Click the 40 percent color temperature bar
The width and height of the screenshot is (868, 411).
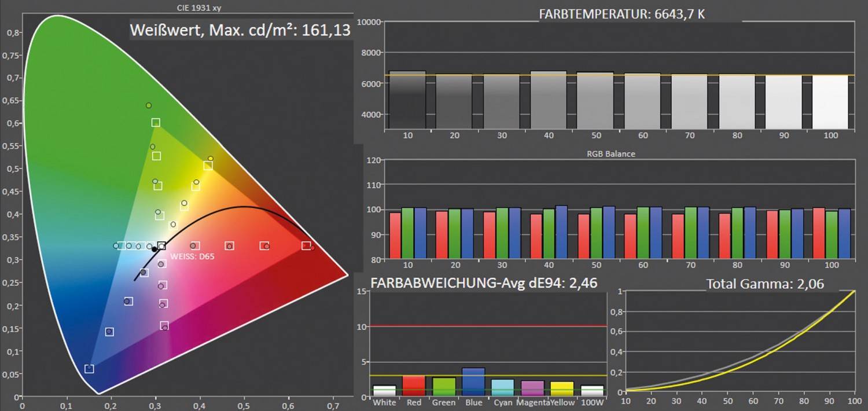pyautogui.click(x=549, y=100)
